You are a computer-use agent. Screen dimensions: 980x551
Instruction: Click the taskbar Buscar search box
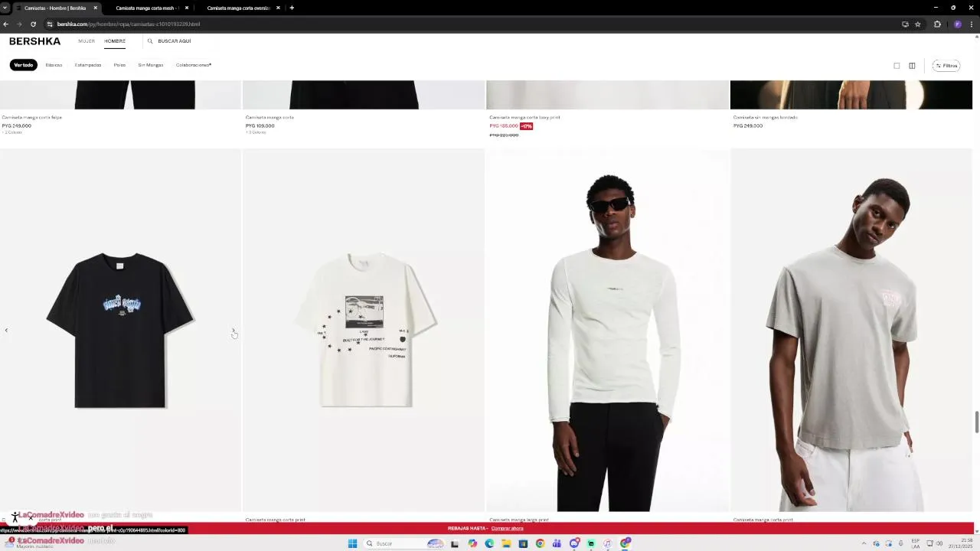pyautogui.click(x=405, y=543)
